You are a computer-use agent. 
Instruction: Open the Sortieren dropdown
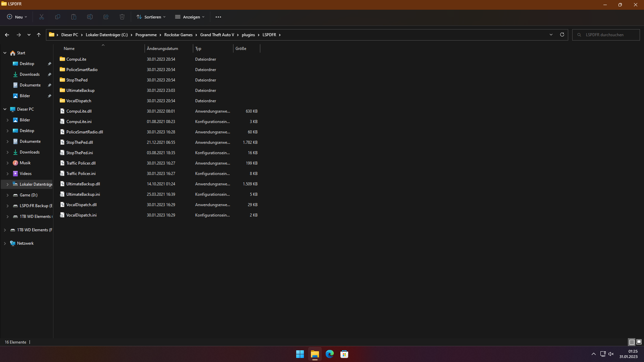[151, 17]
